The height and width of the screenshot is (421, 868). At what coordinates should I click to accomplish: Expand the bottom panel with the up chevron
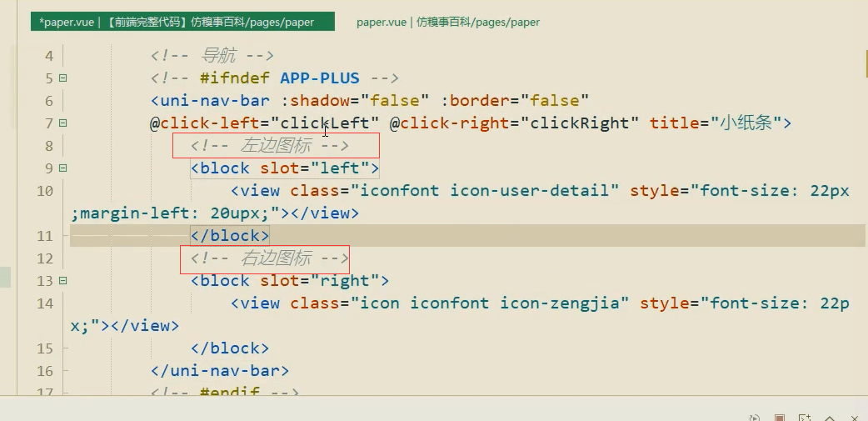pyautogui.click(x=829, y=418)
